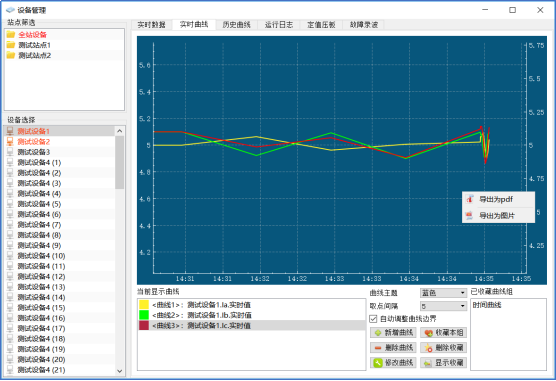Switch to the 故障录波 tab
The image size is (556, 381).
tap(363, 24)
